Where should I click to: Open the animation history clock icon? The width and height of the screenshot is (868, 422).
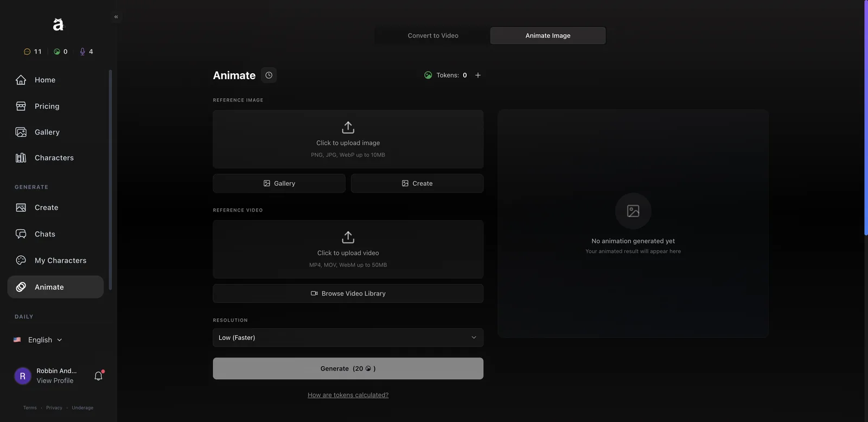coord(269,75)
